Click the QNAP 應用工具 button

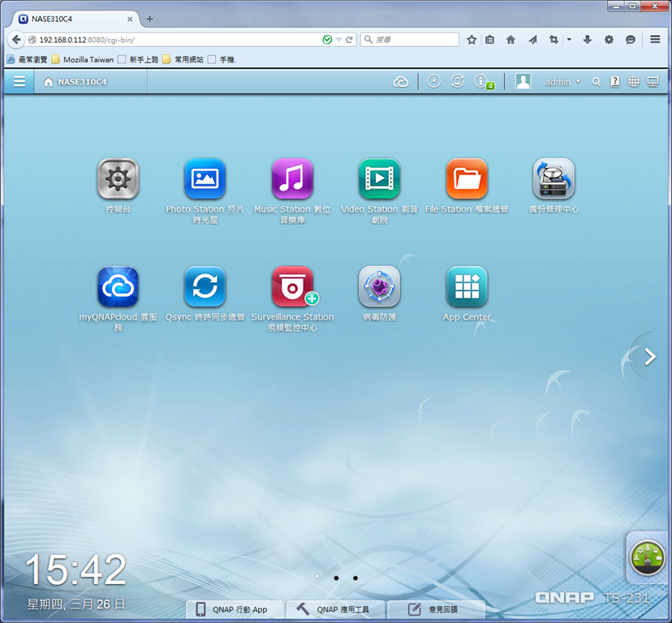[335, 609]
